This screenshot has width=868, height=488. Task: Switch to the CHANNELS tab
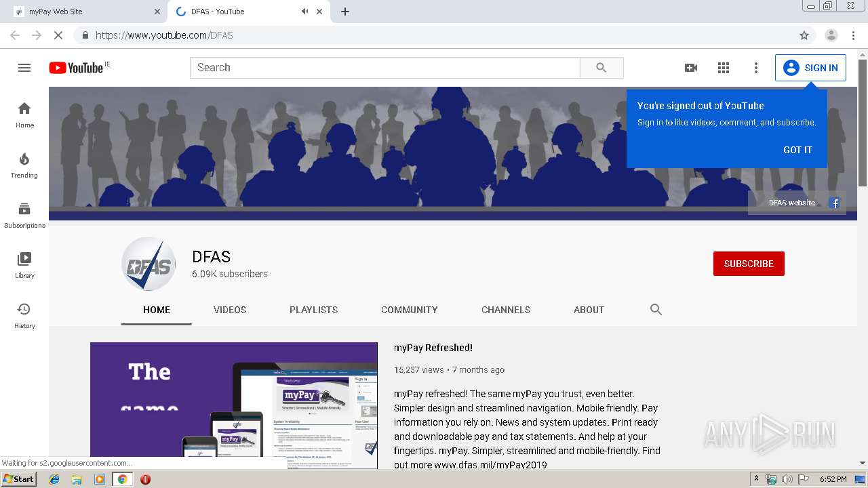[506, 310]
